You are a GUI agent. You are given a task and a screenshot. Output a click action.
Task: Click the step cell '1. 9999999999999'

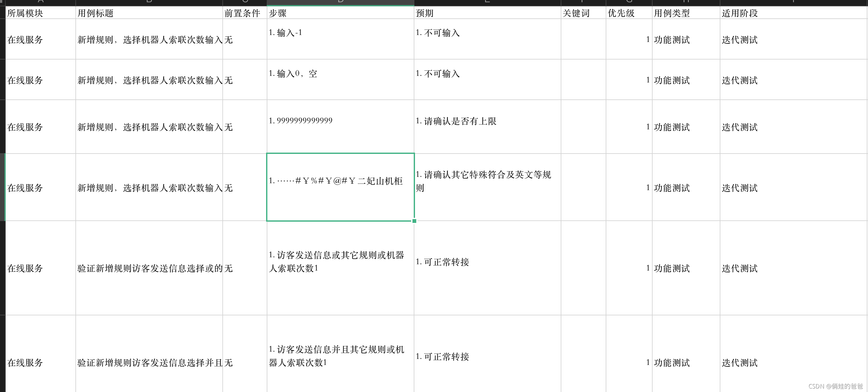tap(340, 127)
